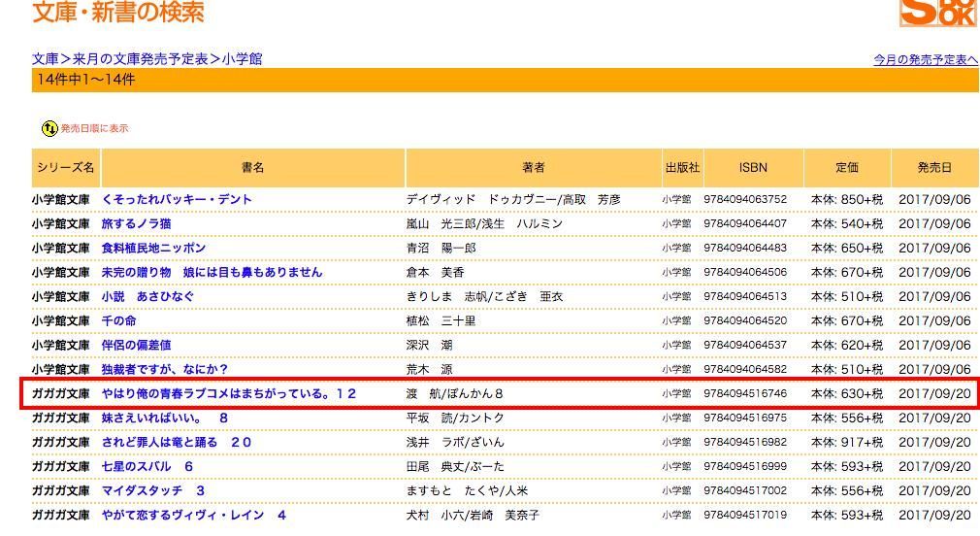The height and width of the screenshot is (536, 980).
Task: Open book 独裁者ですが、なにか？
Action: click(166, 370)
